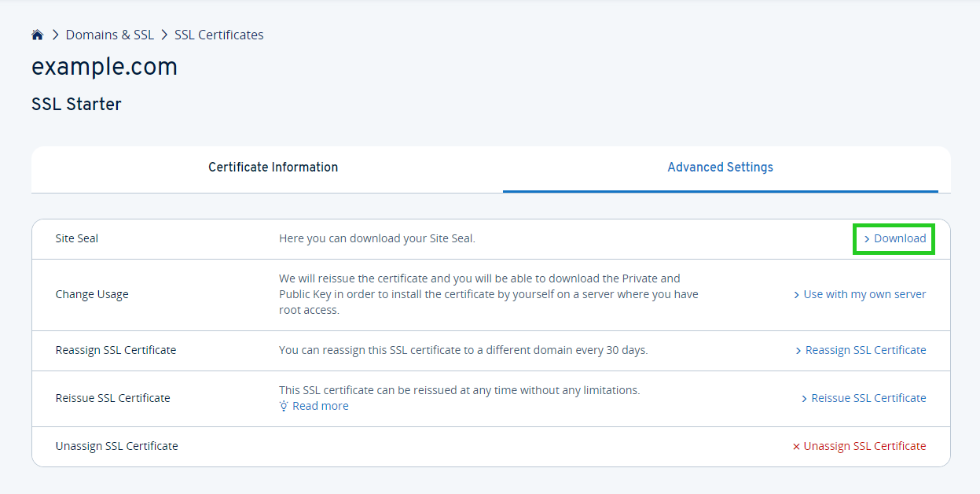Click the Site Seal row label
This screenshot has height=494, width=980.
tap(77, 238)
